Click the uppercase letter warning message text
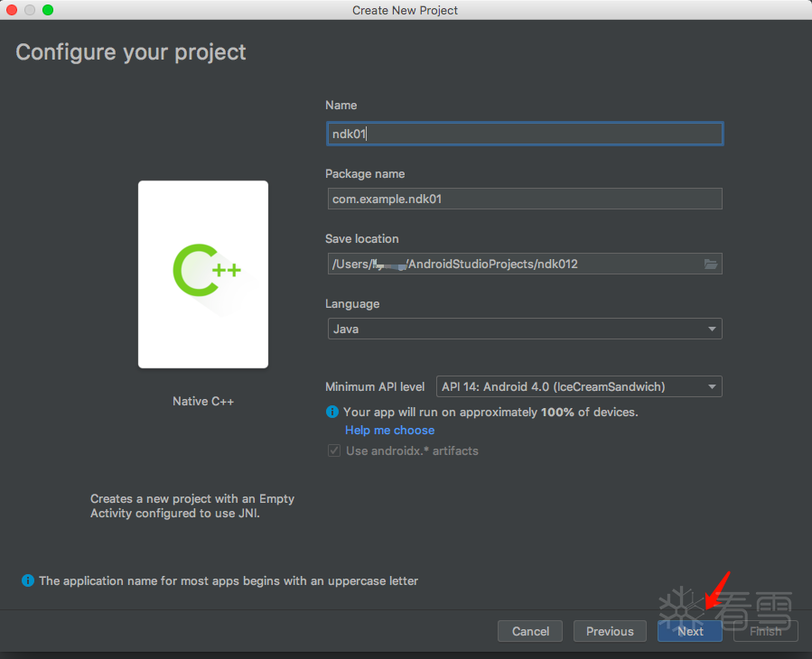812x659 pixels. coord(229,580)
